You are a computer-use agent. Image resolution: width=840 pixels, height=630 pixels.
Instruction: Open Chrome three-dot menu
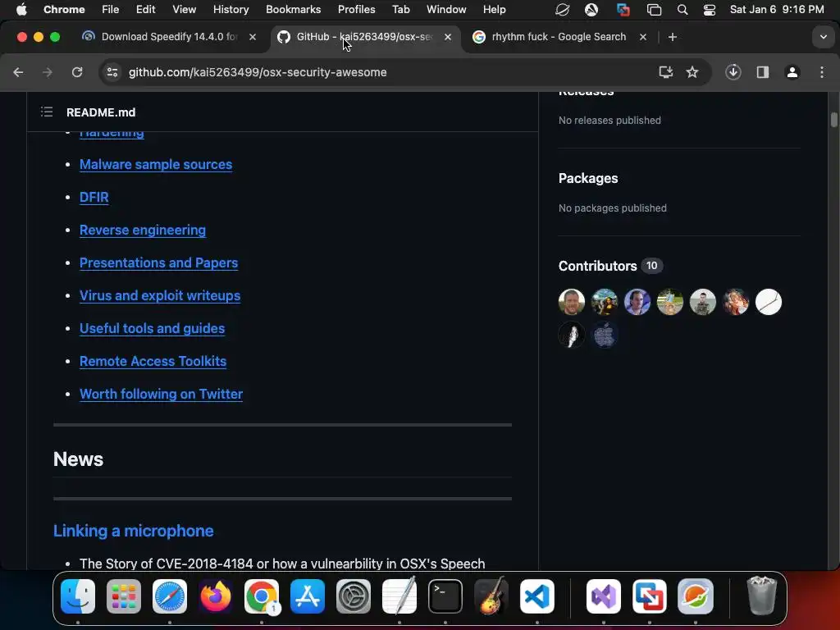(x=822, y=72)
